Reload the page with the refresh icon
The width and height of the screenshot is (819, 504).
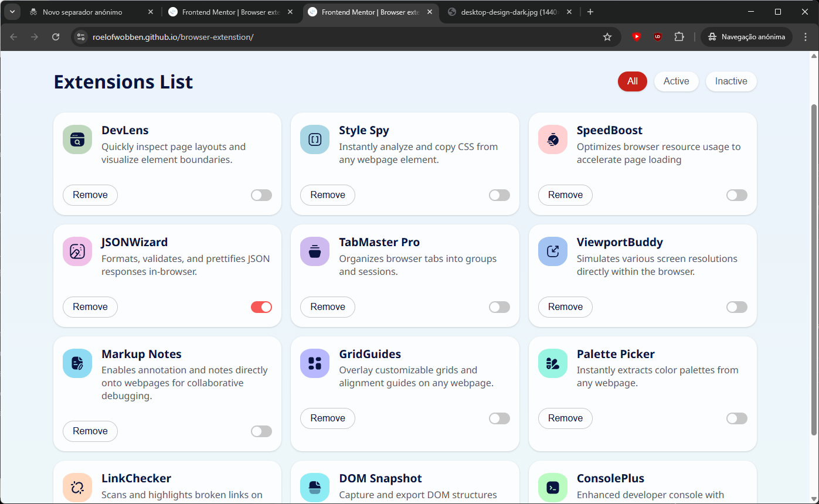coord(56,37)
